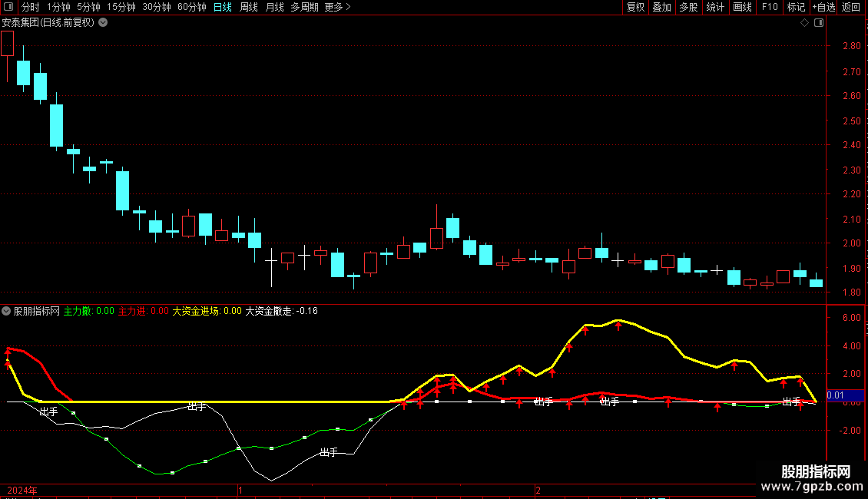Activate the 画线 drawing tool
The image size is (868, 499).
click(742, 7)
